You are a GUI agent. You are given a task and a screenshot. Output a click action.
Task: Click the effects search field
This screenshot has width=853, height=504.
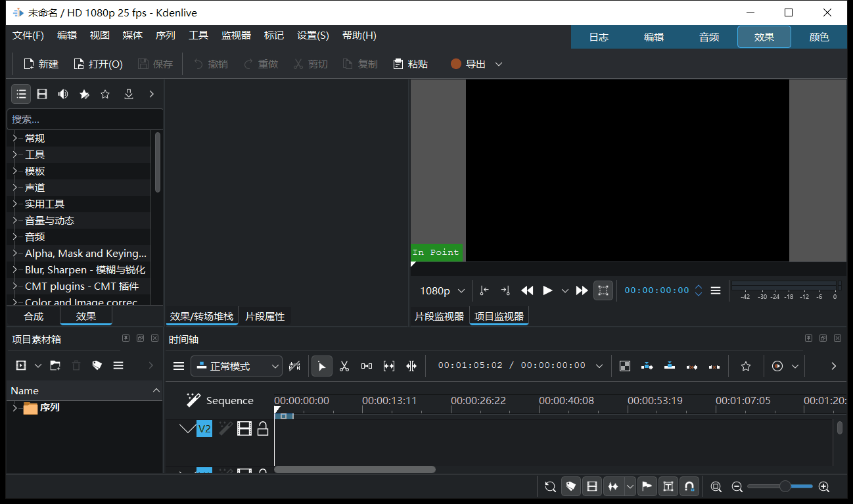click(85, 119)
